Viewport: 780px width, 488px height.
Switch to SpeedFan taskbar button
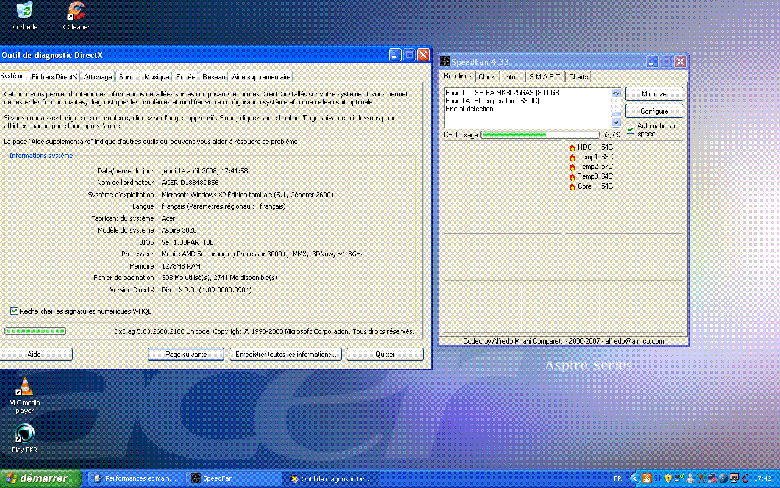(x=234, y=479)
